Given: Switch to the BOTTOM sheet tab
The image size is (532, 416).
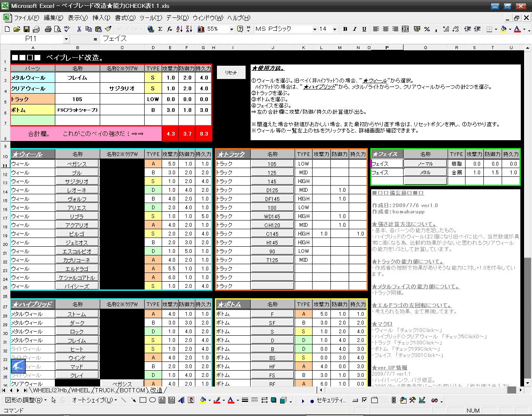Looking at the screenshot, I should pyautogui.click(x=132, y=390).
